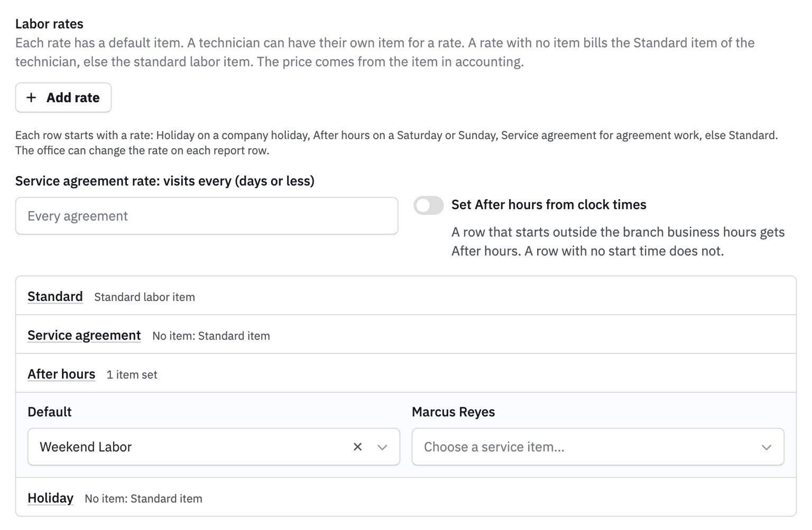Click the 'Set After hours from clock times' label
This screenshot has width=812, height=530.
point(549,205)
